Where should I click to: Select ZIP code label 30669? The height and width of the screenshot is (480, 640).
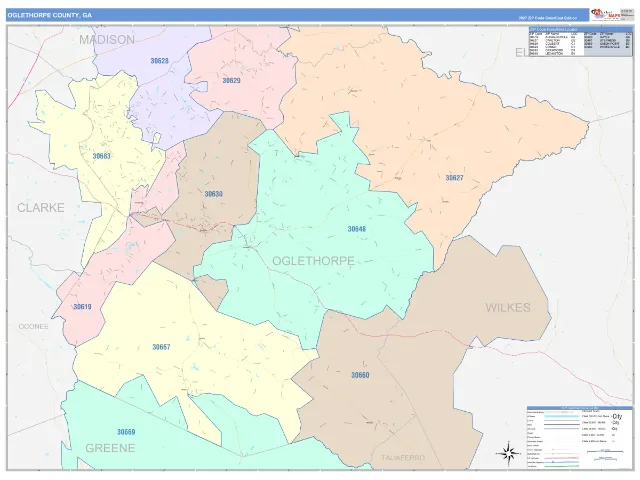pos(126,432)
